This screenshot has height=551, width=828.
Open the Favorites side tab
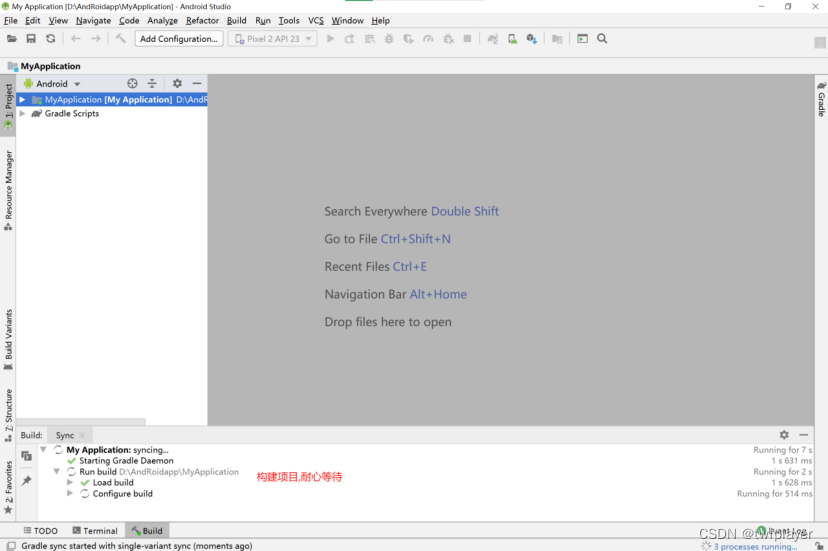pyautogui.click(x=8, y=487)
